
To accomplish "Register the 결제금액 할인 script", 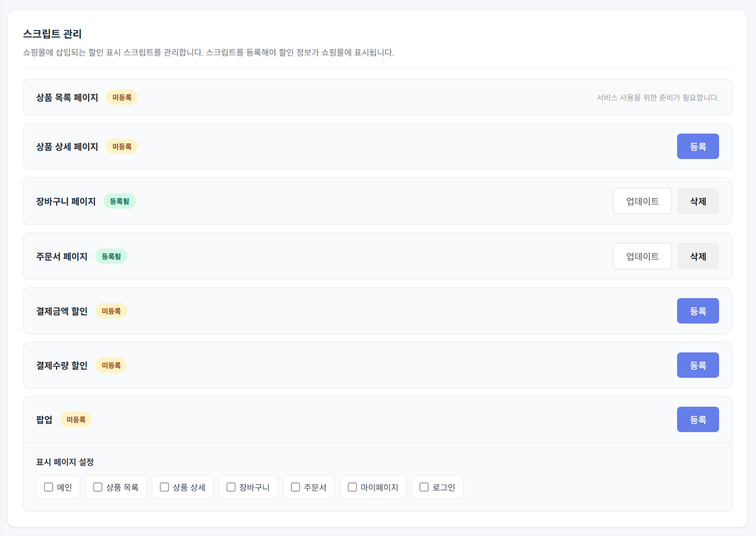I will point(697,311).
